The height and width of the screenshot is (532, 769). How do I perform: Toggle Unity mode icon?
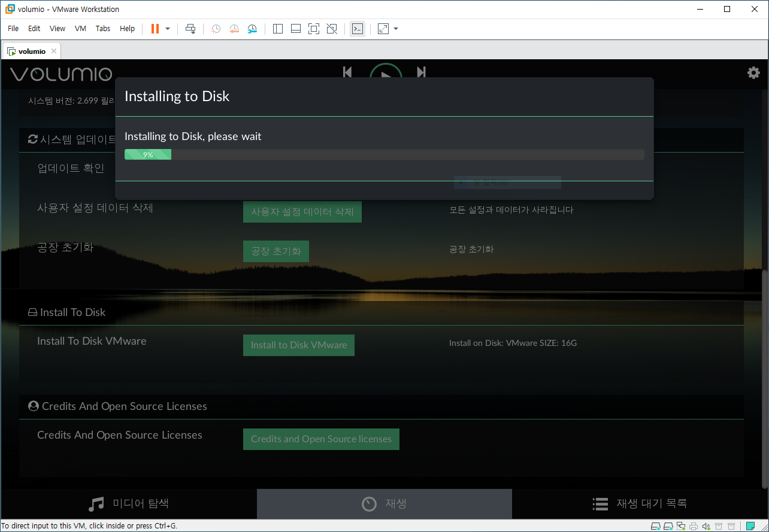(x=332, y=29)
